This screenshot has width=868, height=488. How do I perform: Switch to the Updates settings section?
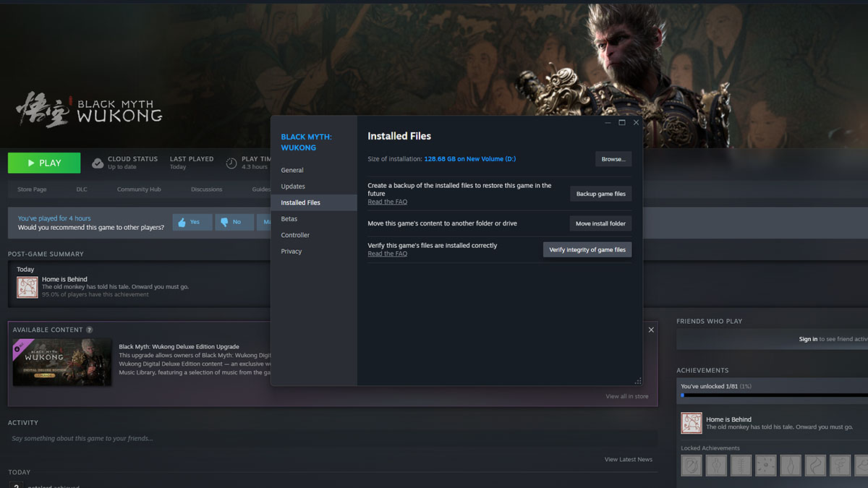pos(293,186)
